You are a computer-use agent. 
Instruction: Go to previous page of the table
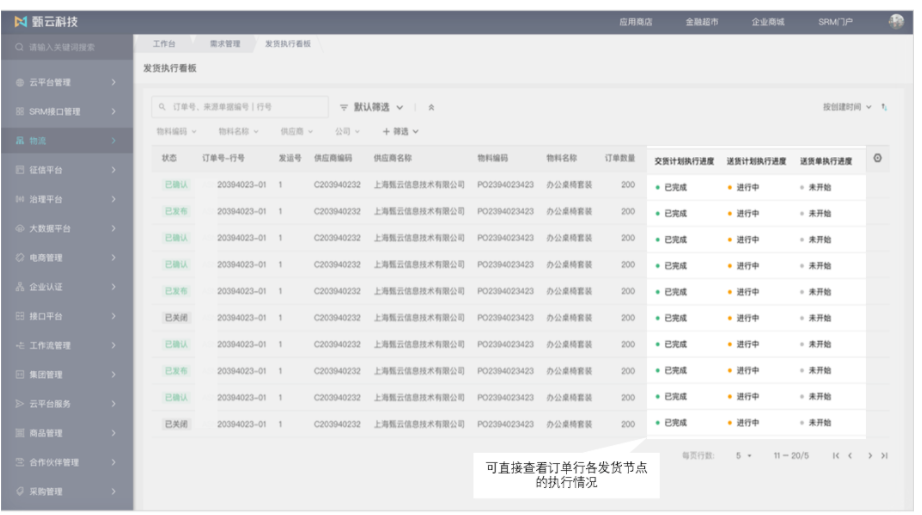850,456
